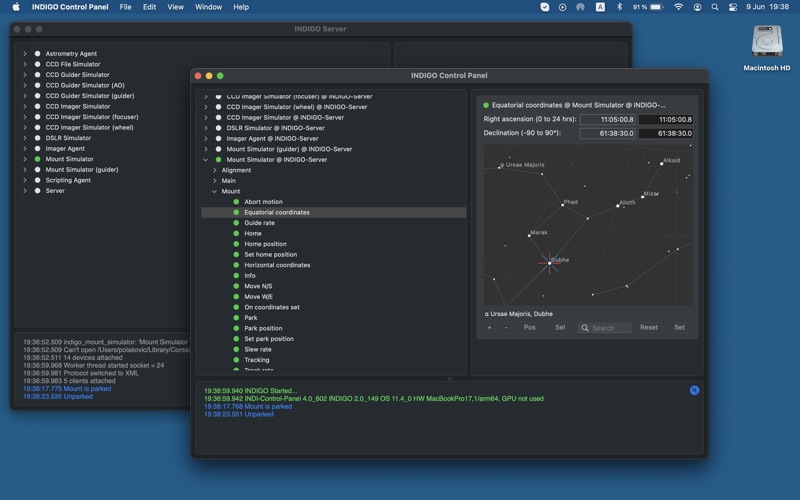Click the search magnifier icon in sky map bar
The image size is (800, 500).
pos(585,328)
